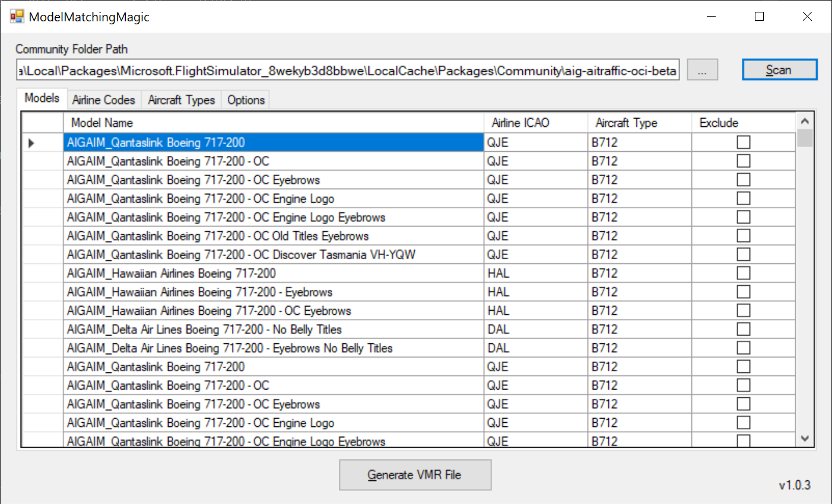
Task: Tick Exclude for Delta Eyebrows No Belly Titles row
Action: (743, 348)
